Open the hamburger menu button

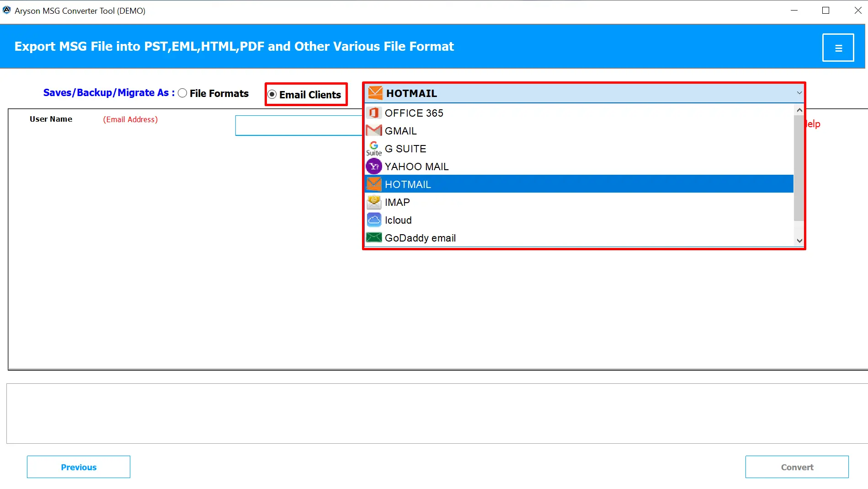point(838,48)
